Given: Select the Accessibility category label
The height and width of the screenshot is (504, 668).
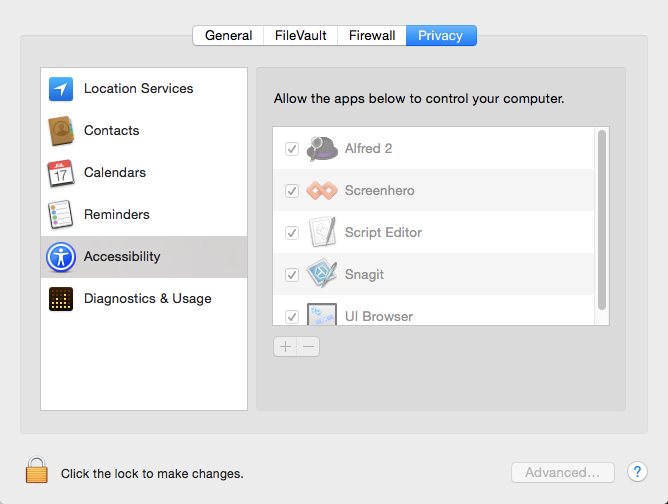Looking at the screenshot, I should pos(122,256).
